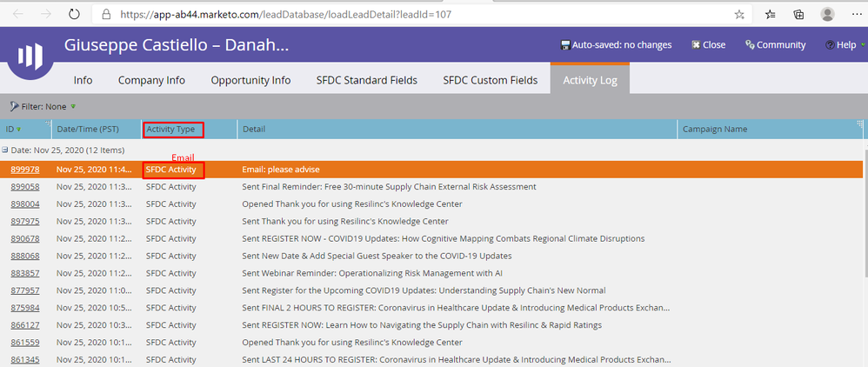Click the Campaign Name column header
The image size is (868, 367).
click(715, 130)
